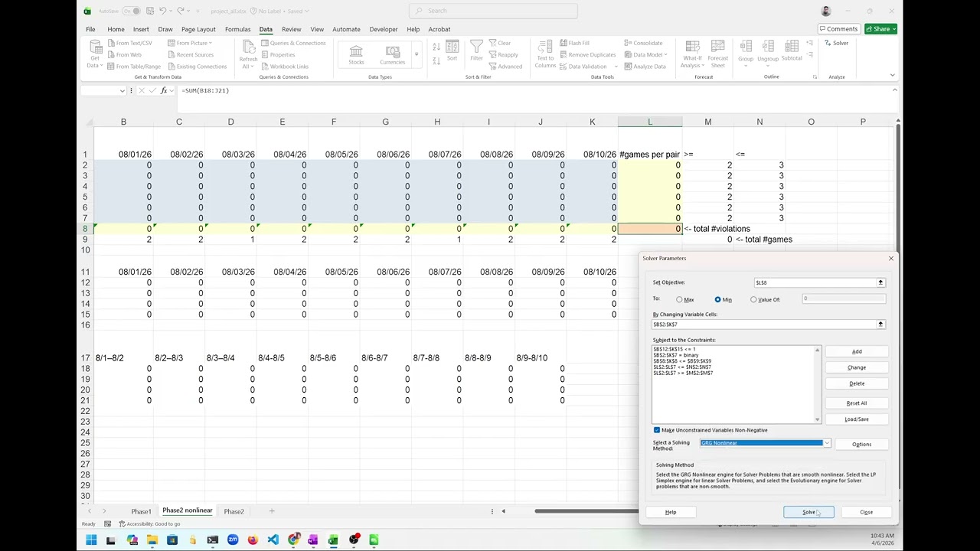
Task: Open Windows Start menu
Action: [x=91, y=540]
